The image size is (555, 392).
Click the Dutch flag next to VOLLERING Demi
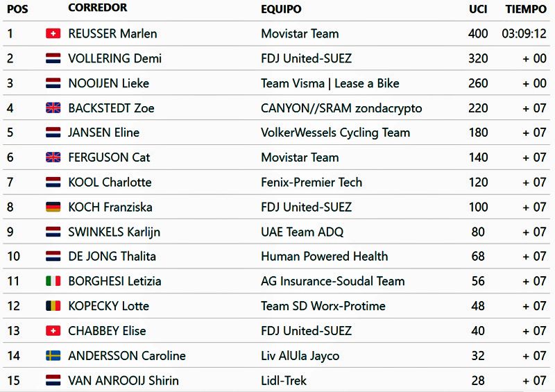point(53,58)
